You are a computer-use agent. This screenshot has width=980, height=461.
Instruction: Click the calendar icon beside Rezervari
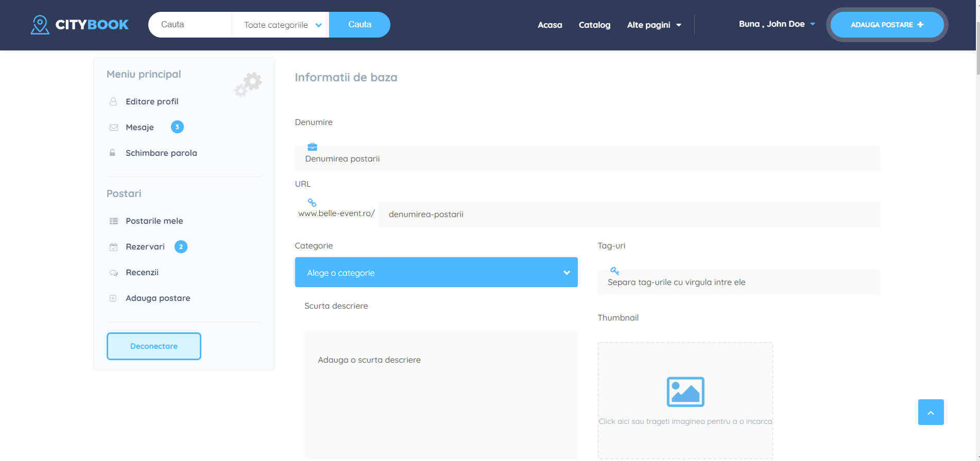click(x=114, y=247)
